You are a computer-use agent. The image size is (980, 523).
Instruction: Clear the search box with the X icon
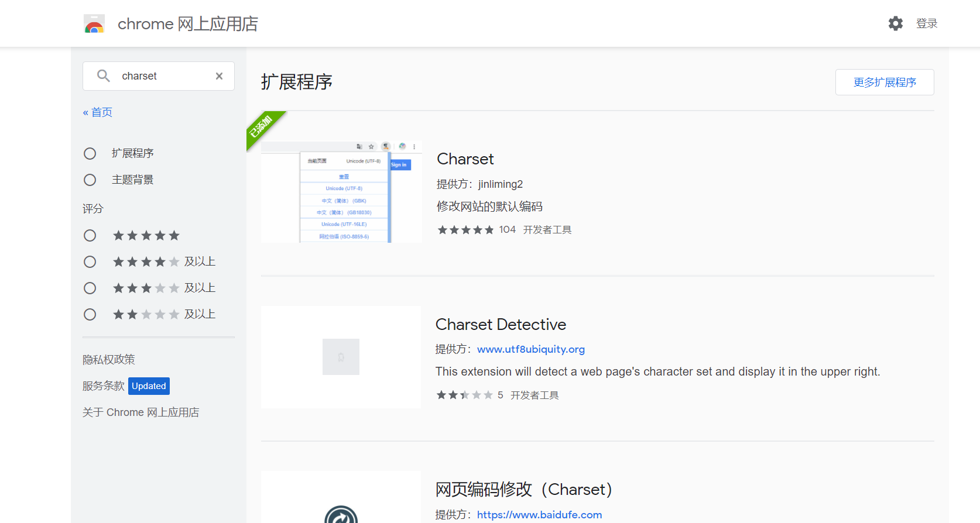click(x=219, y=76)
